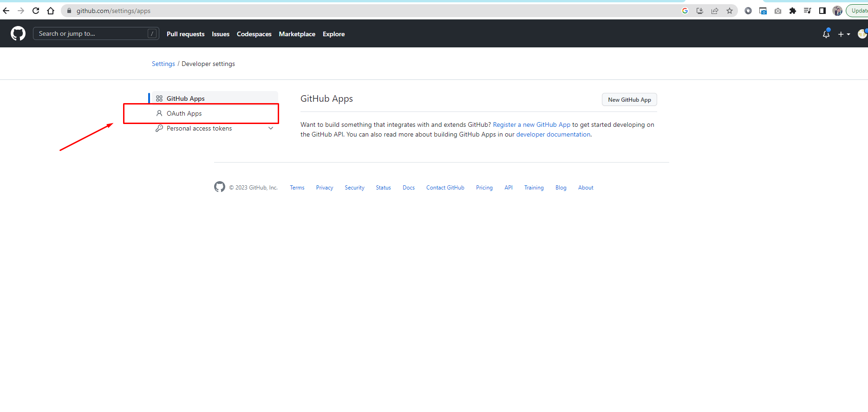Toggle the browser side panel icon
Screen dimensions: 868x412
[822, 11]
